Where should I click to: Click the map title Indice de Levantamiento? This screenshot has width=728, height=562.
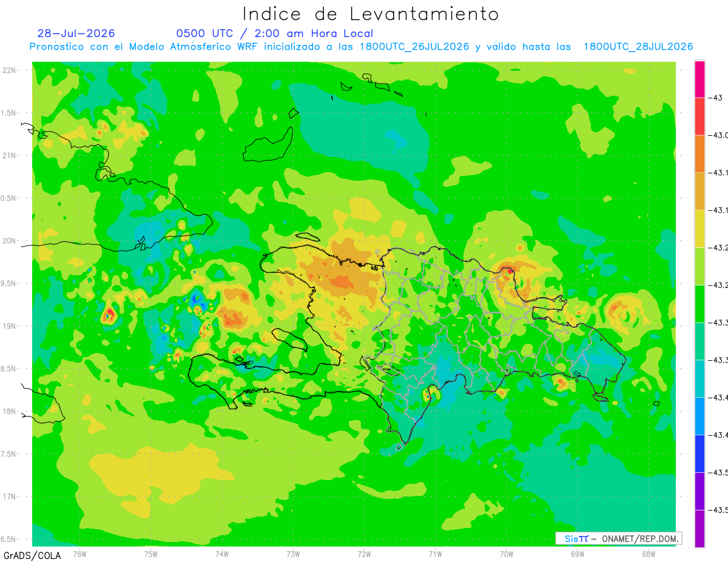[x=370, y=13]
